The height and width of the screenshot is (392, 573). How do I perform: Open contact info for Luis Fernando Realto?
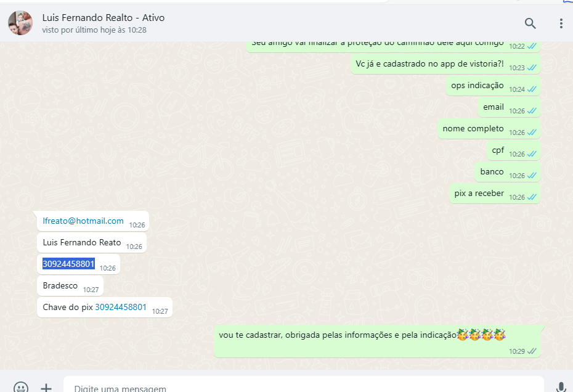tap(104, 18)
